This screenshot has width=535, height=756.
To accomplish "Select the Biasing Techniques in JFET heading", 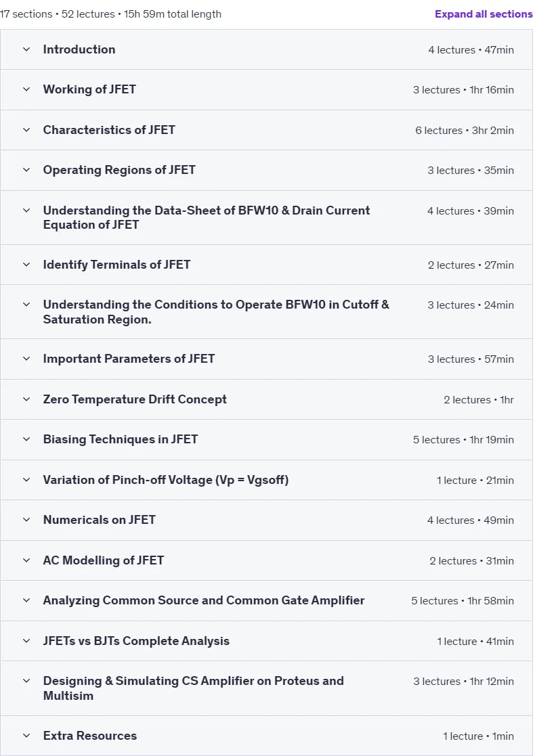I will pyautogui.click(x=120, y=439).
